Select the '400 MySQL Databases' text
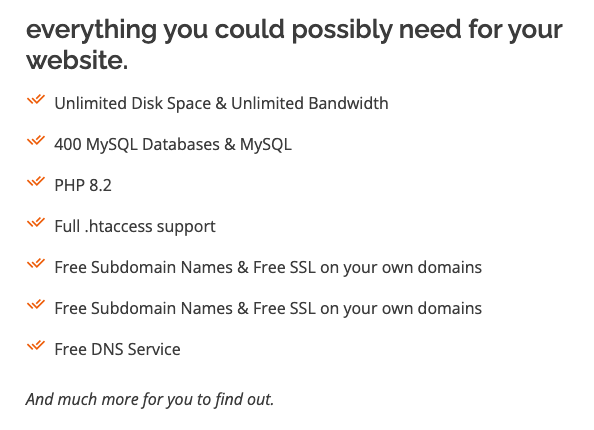Viewport: 594px width, 430px height. click(x=137, y=145)
